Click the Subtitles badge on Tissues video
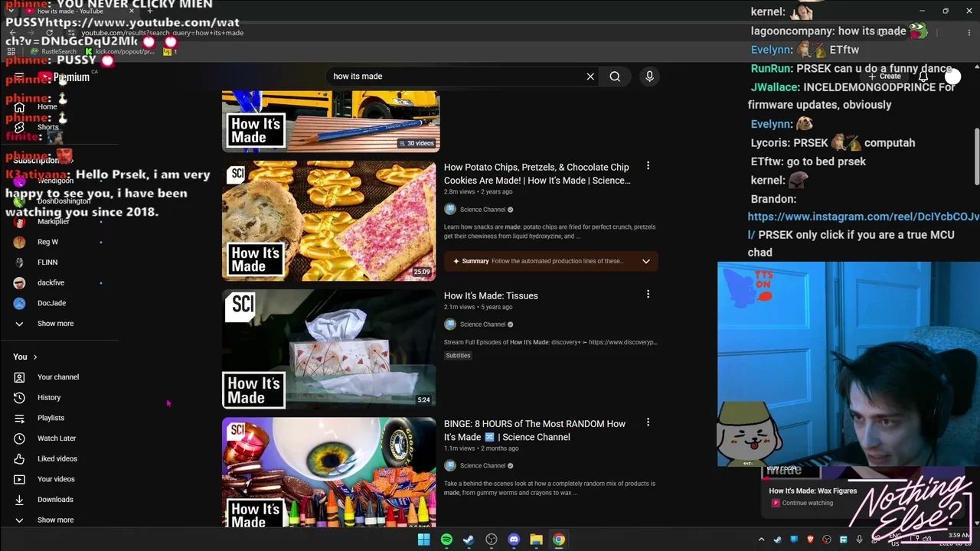Viewport: 980px width, 551px height. (458, 356)
